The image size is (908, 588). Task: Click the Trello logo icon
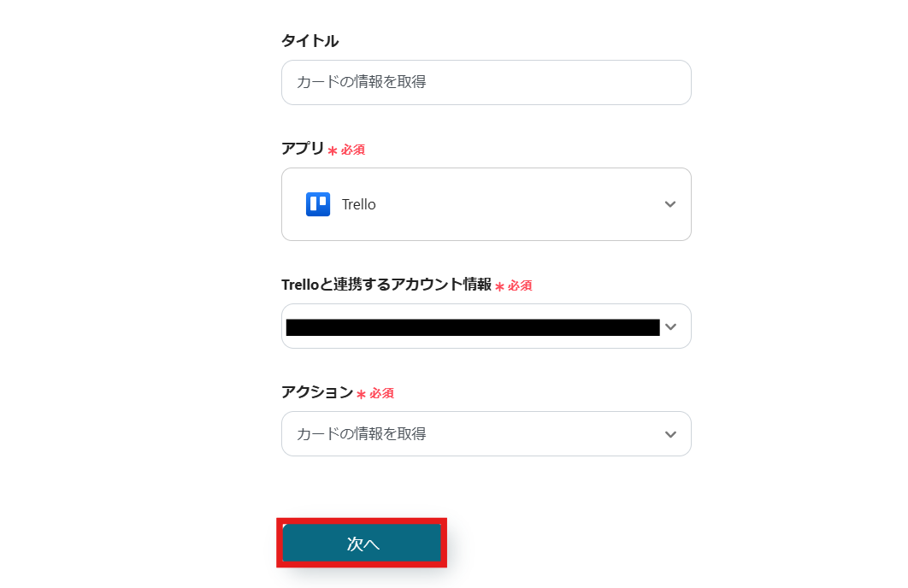click(x=318, y=204)
